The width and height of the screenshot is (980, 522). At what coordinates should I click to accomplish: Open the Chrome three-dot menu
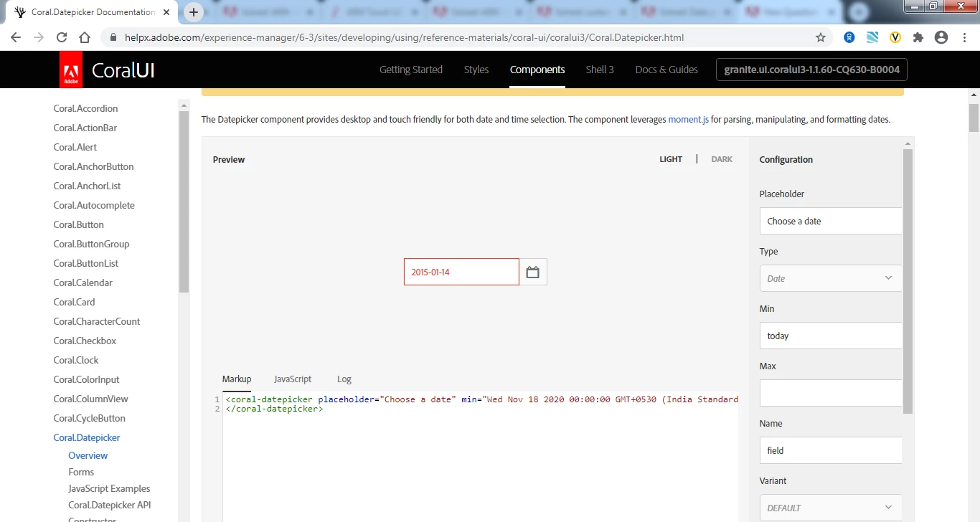click(x=964, y=38)
